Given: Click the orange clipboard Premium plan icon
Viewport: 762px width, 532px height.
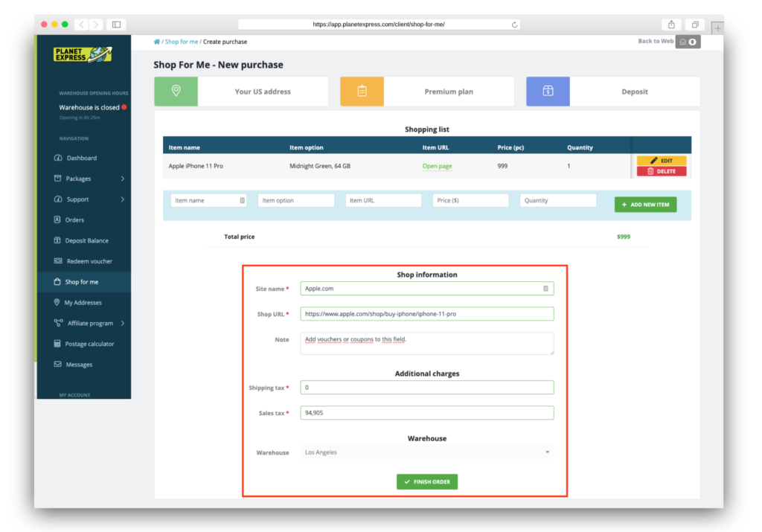Looking at the screenshot, I should 362,92.
